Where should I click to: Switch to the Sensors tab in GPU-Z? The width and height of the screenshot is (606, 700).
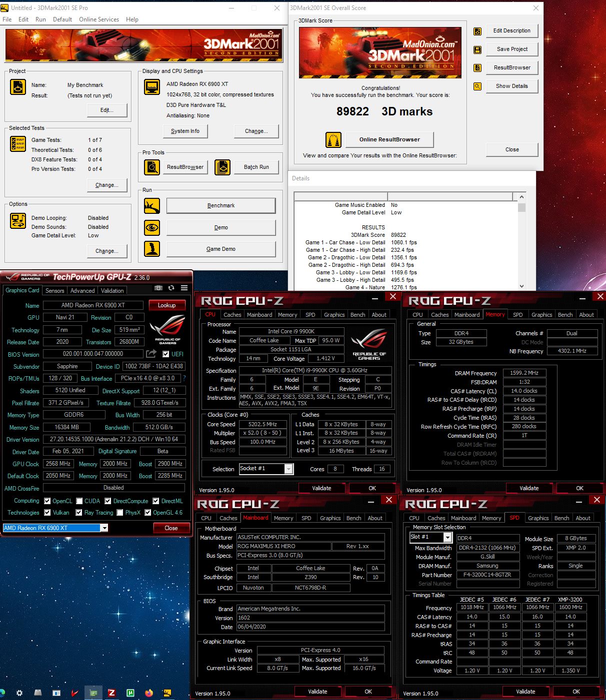[54, 291]
